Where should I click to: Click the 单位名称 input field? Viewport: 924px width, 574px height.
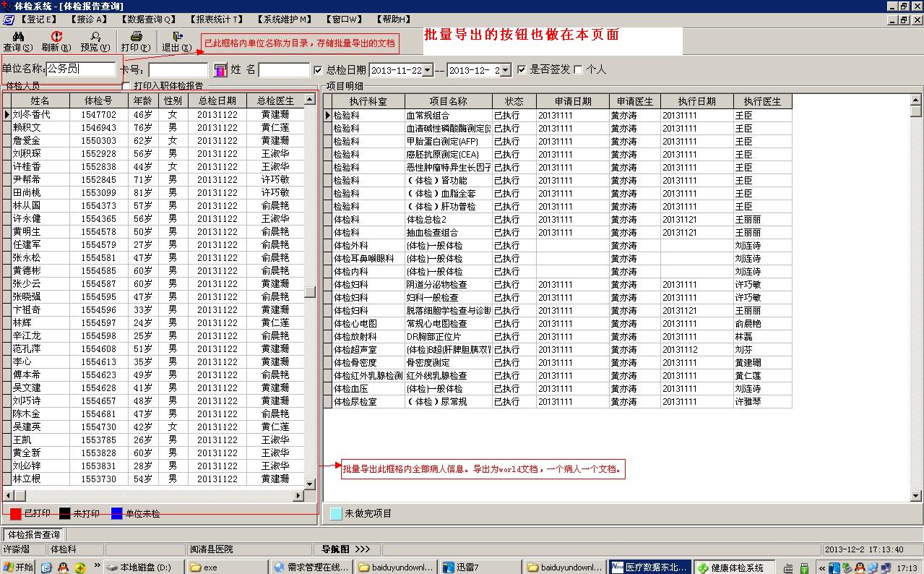point(81,69)
